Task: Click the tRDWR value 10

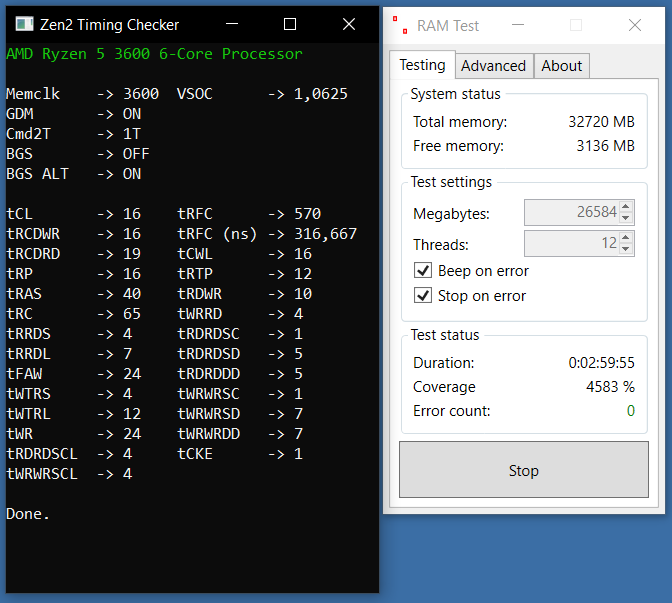Action: [303, 294]
